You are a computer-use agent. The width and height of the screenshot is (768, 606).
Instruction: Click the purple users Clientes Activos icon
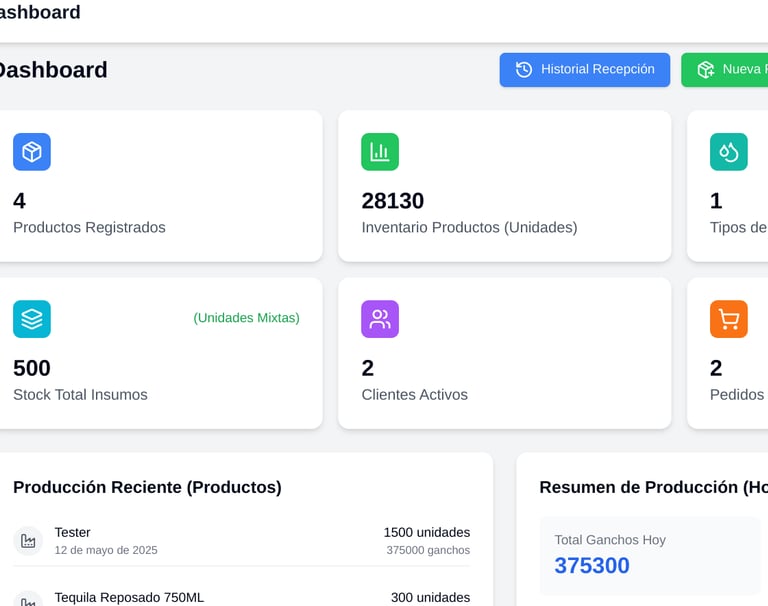tap(380, 319)
